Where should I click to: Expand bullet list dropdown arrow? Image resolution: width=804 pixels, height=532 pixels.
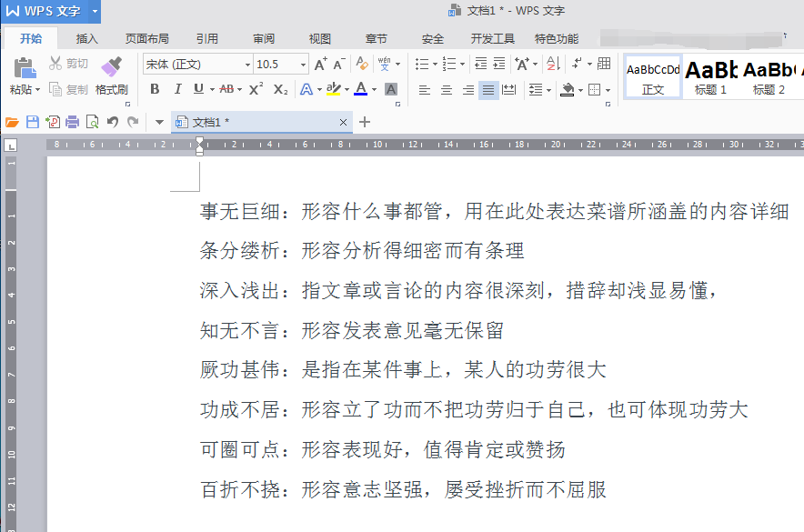[x=435, y=64]
